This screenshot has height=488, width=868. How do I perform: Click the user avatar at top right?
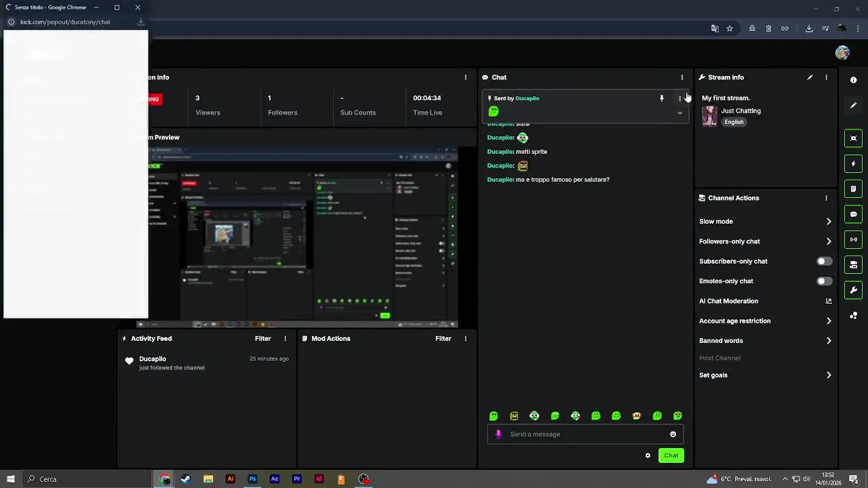pos(843,53)
